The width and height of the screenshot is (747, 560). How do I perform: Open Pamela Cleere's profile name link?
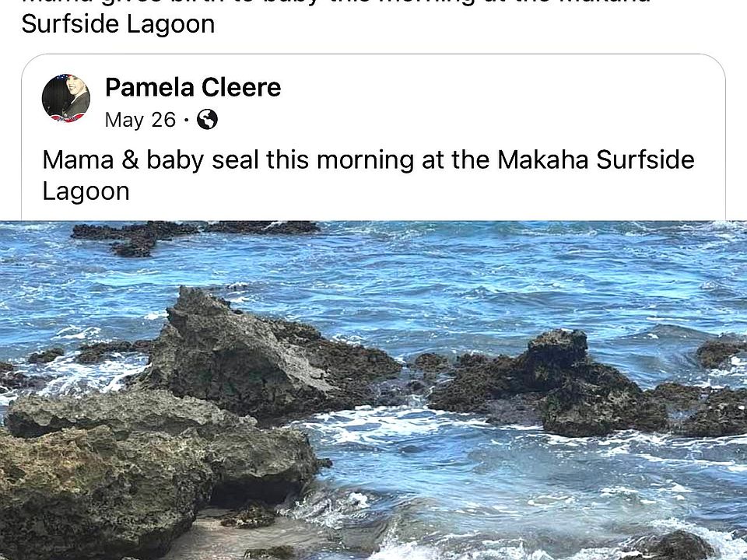tap(192, 88)
